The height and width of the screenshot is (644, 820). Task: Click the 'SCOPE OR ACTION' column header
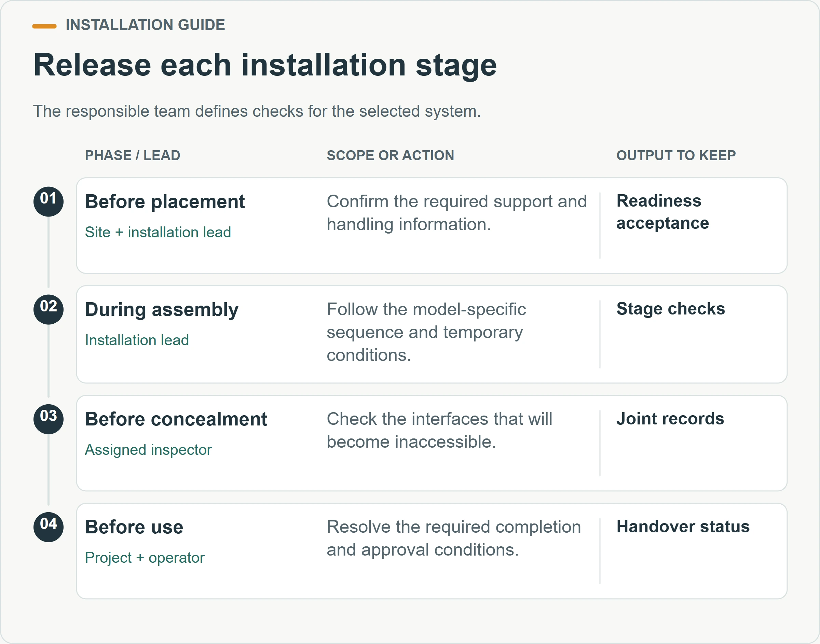pos(391,155)
